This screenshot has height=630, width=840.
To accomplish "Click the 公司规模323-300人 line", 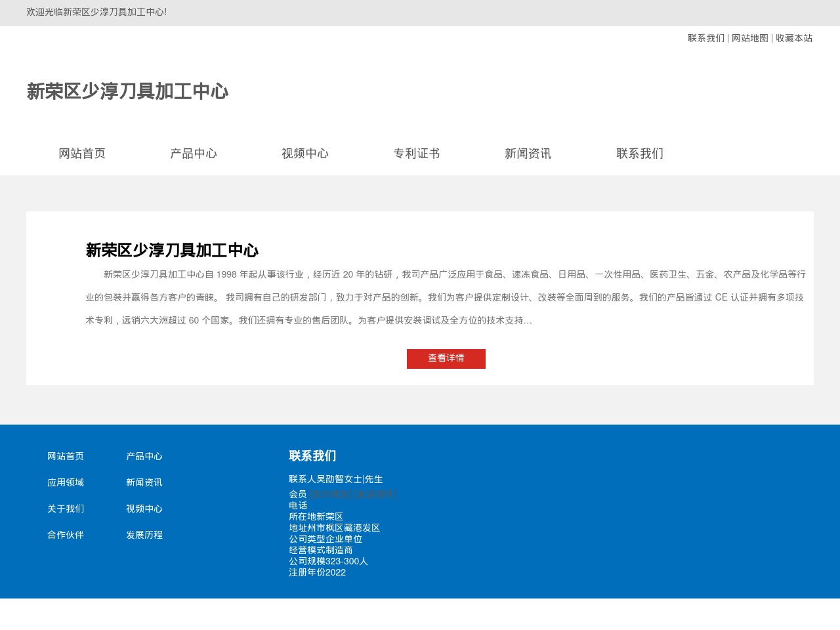I will 329,561.
